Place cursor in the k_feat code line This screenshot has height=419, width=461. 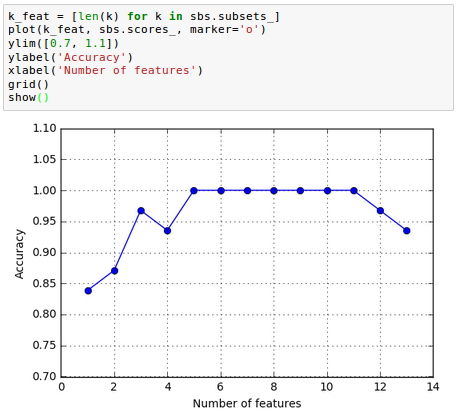[x=144, y=16]
